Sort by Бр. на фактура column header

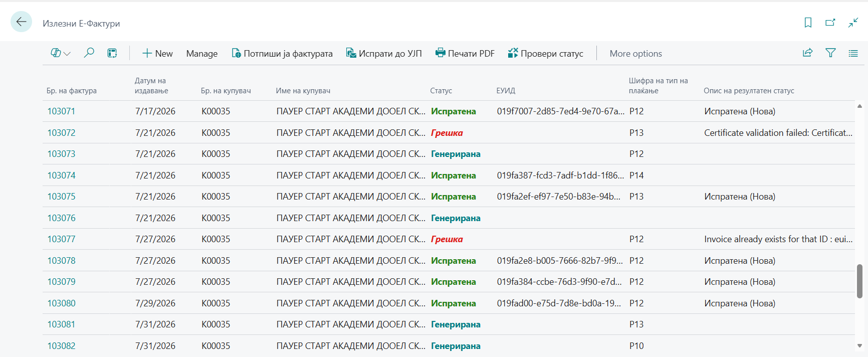pyautogui.click(x=72, y=91)
